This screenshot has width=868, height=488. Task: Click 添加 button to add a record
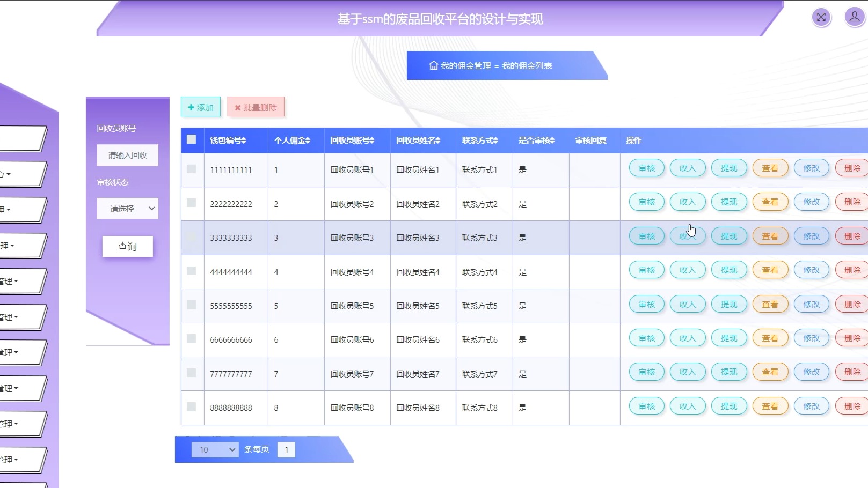[x=201, y=107]
